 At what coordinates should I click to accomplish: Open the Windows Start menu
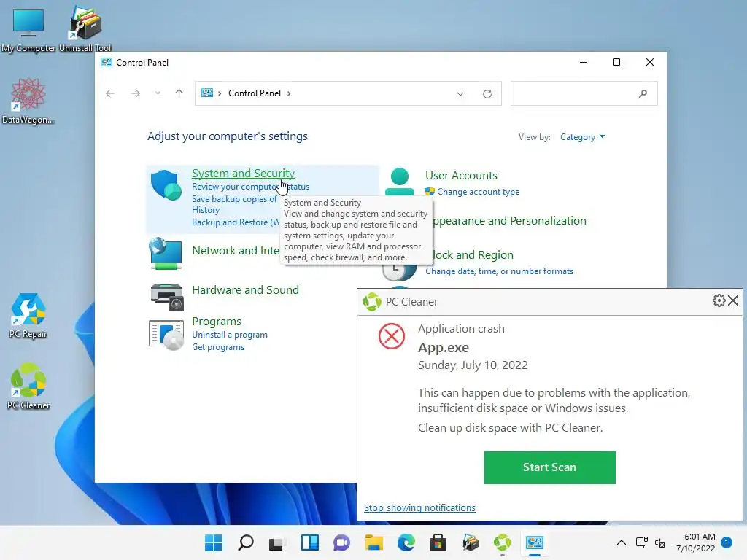[214, 542]
